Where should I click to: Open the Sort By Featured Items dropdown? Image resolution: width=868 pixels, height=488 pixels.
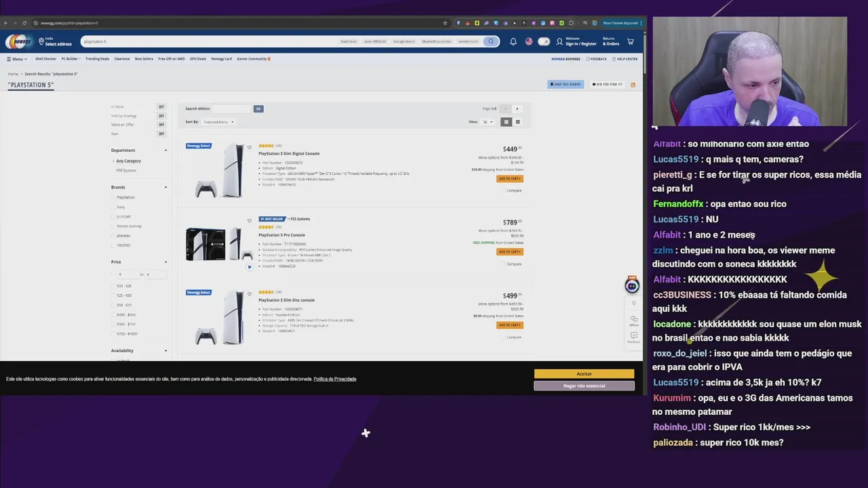218,122
